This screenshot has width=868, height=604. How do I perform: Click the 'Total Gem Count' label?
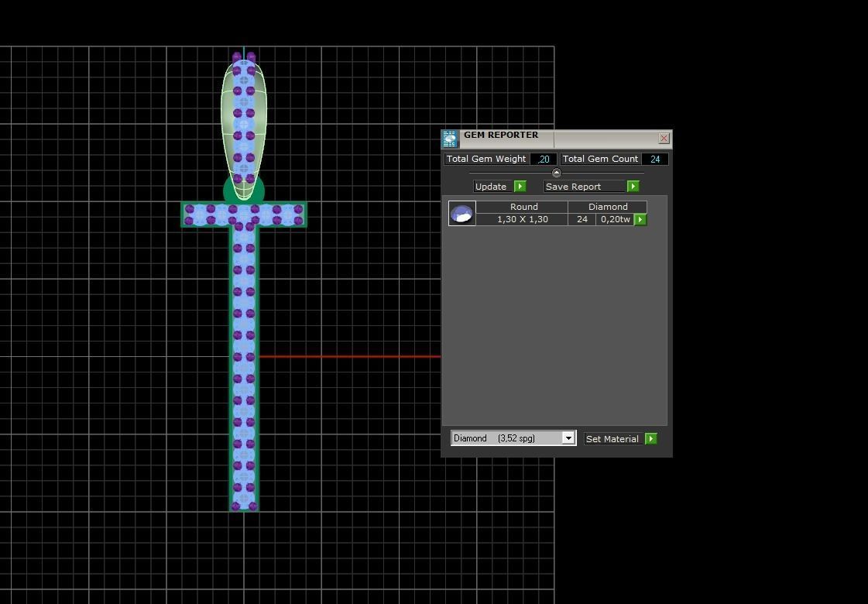coord(600,159)
